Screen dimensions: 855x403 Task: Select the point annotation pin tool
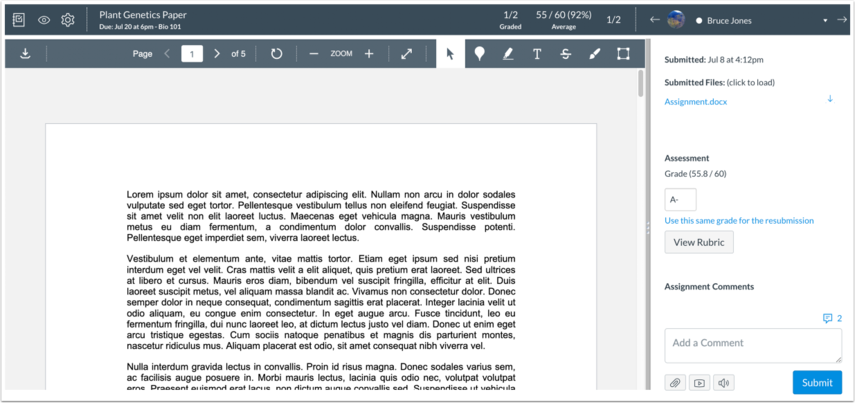(480, 54)
